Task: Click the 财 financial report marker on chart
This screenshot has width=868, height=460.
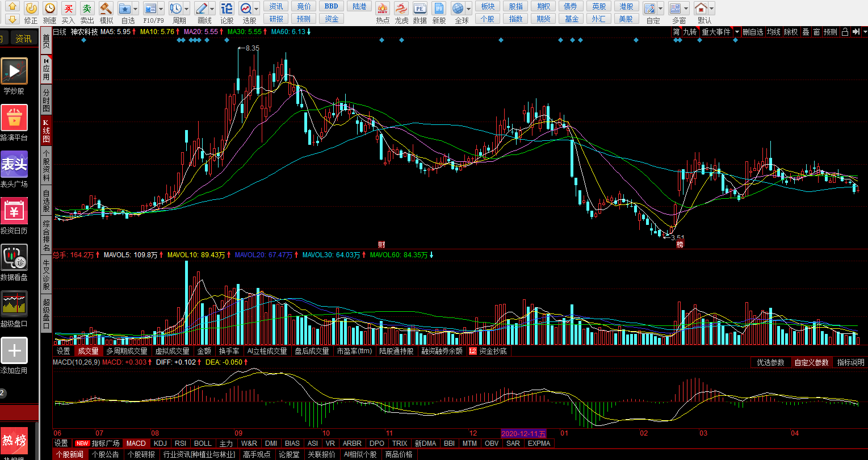Action: coord(381,244)
